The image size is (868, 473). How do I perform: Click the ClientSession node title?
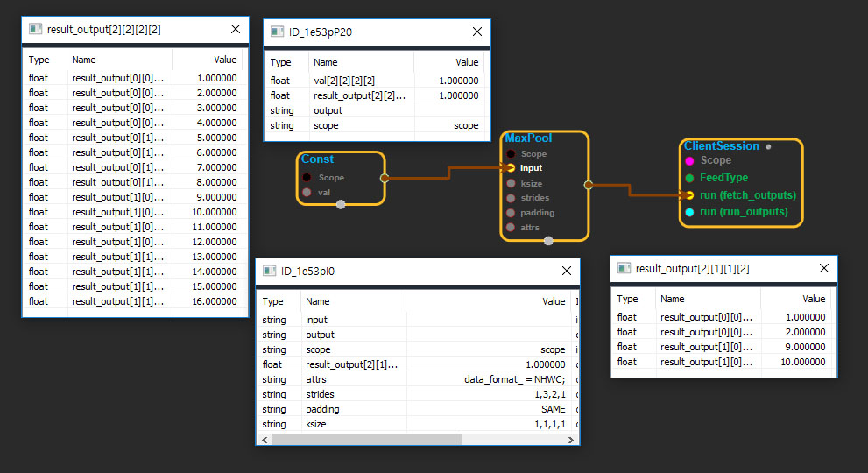pos(720,146)
